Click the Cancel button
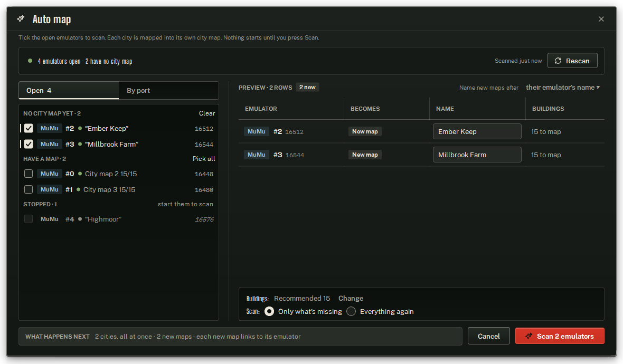The width and height of the screenshot is (623, 364). click(489, 336)
